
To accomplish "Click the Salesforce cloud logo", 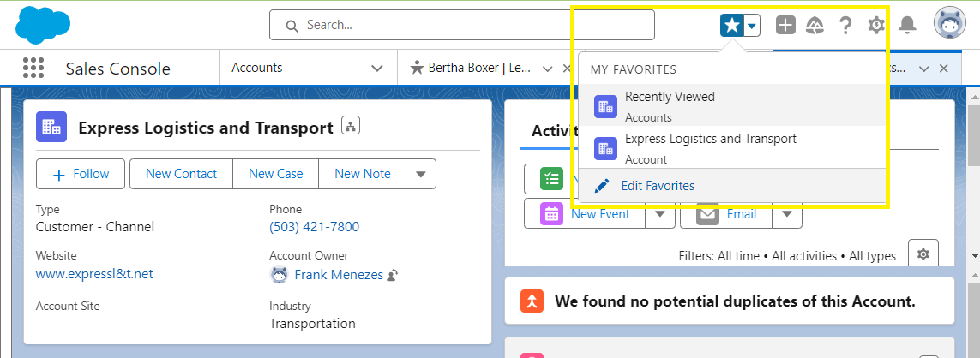I will (x=43, y=24).
